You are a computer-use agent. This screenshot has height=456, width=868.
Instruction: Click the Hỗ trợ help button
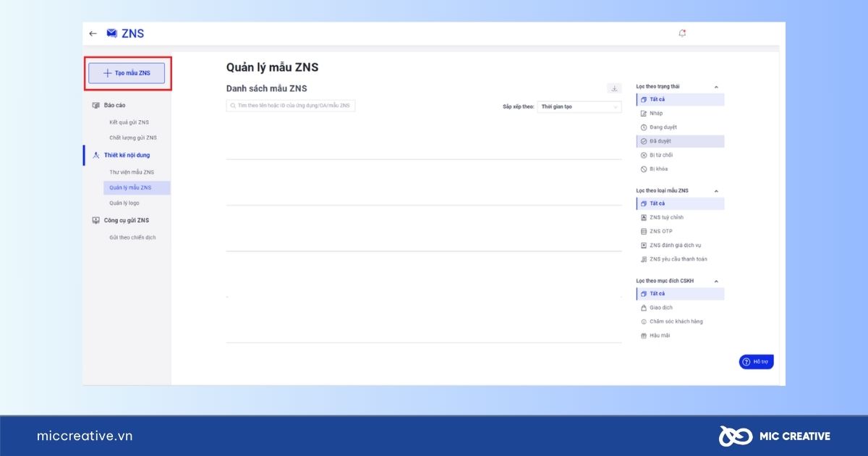(757, 362)
